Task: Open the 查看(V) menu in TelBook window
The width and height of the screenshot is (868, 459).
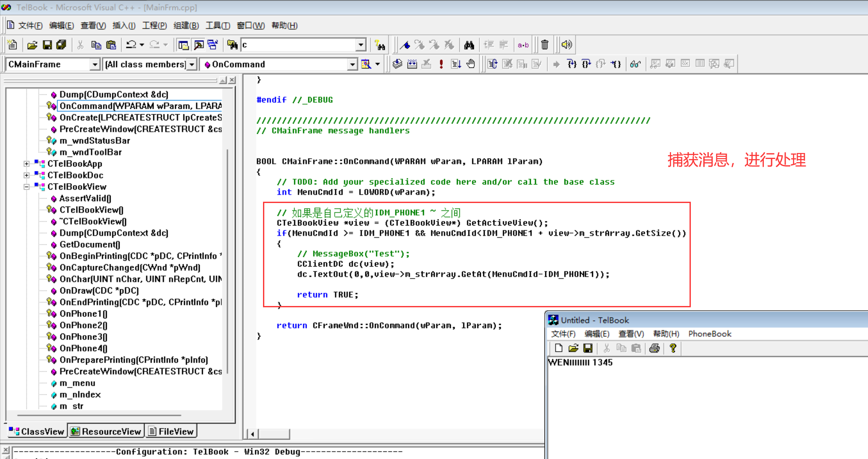Action: (631, 334)
